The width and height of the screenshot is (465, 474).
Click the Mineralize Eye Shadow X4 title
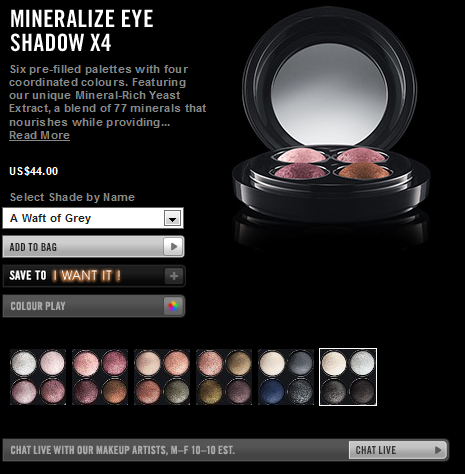pos(82,31)
